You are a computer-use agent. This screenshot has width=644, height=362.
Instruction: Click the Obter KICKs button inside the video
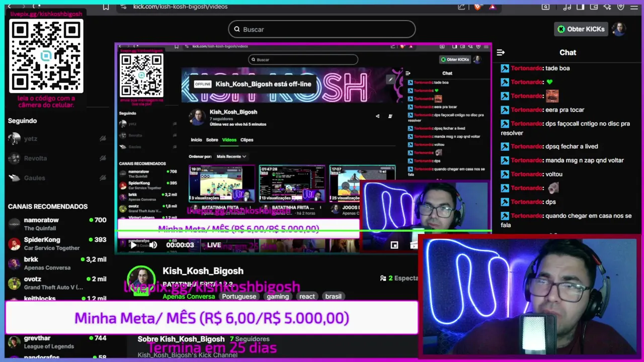click(455, 59)
